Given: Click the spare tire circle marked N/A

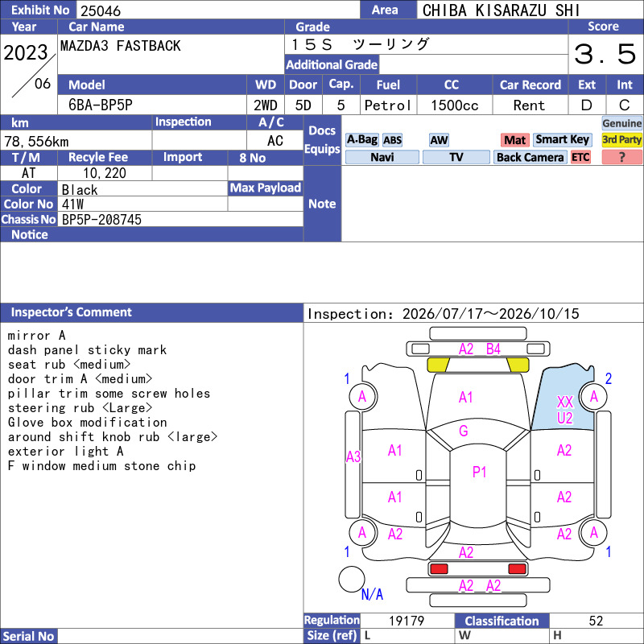Looking at the screenshot, I should pos(352,579).
